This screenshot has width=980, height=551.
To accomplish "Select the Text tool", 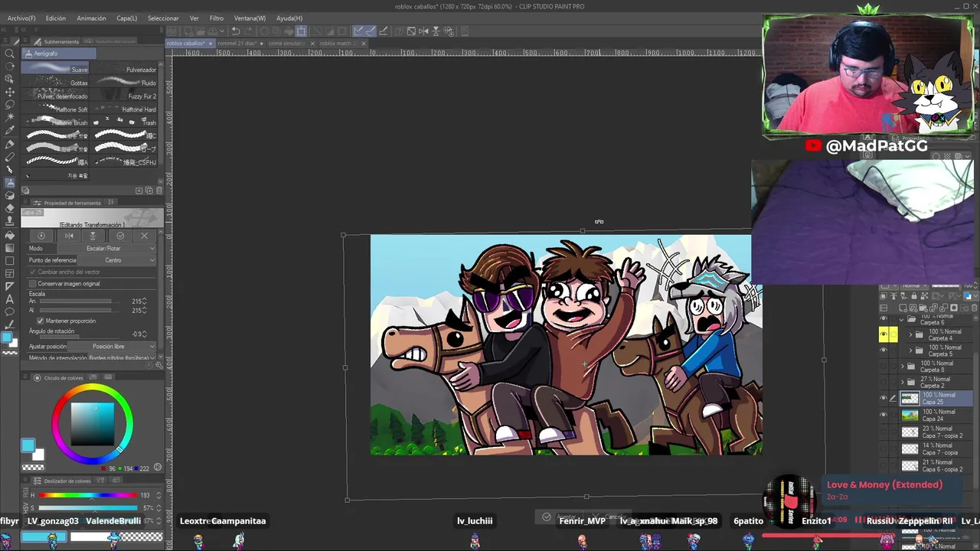I will pyautogui.click(x=10, y=299).
